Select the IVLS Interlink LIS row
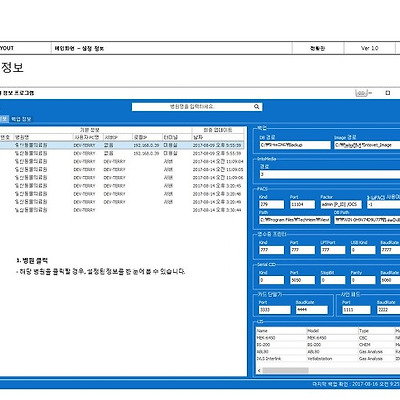The image size is (400, 400). coord(328,359)
